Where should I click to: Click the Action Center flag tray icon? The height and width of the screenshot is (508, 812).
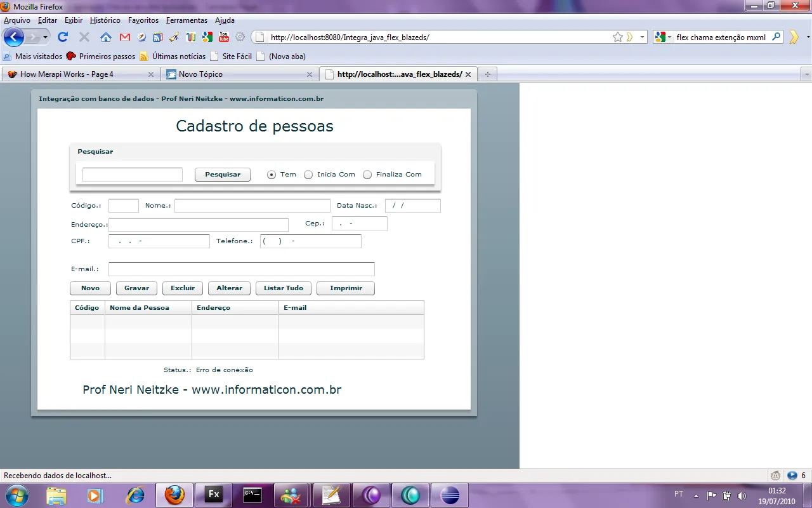[x=711, y=495]
